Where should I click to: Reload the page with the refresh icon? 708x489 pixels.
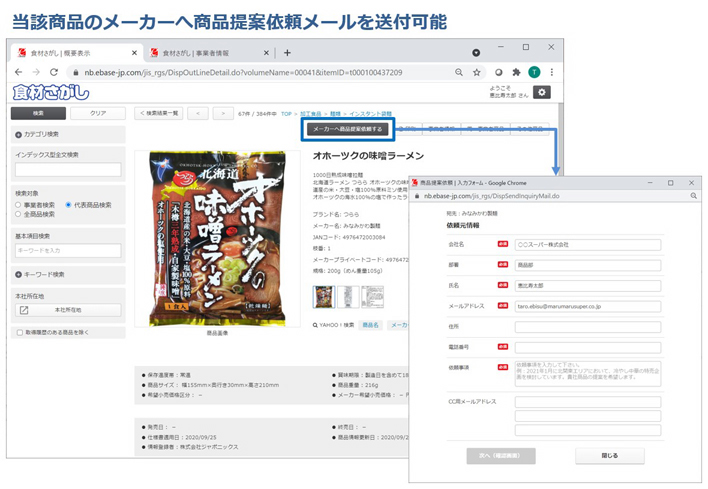[54, 72]
